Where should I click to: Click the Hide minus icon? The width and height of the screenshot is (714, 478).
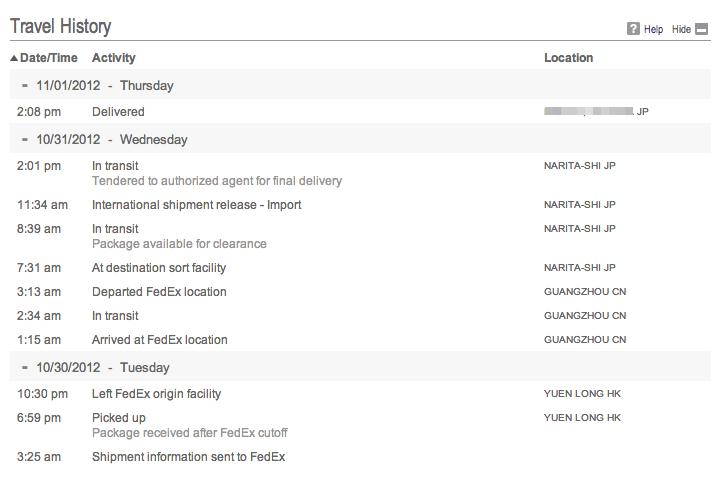click(x=701, y=29)
